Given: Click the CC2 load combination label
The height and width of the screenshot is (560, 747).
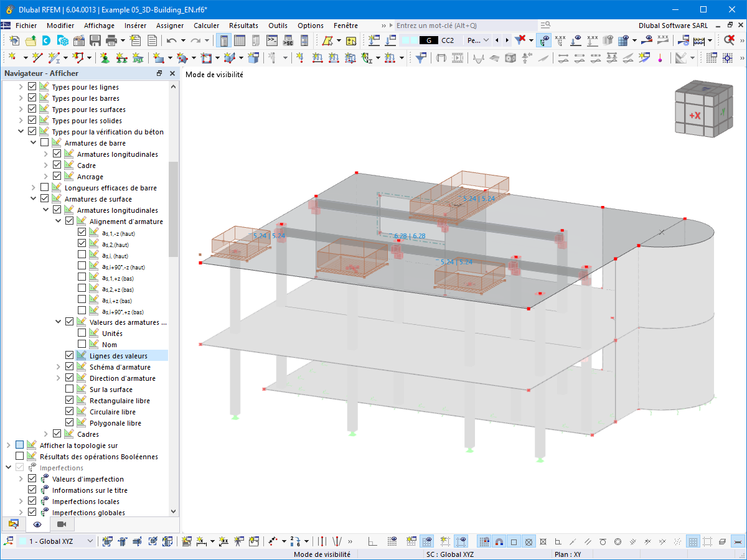Looking at the screenshot, I should tap(448, 40).
